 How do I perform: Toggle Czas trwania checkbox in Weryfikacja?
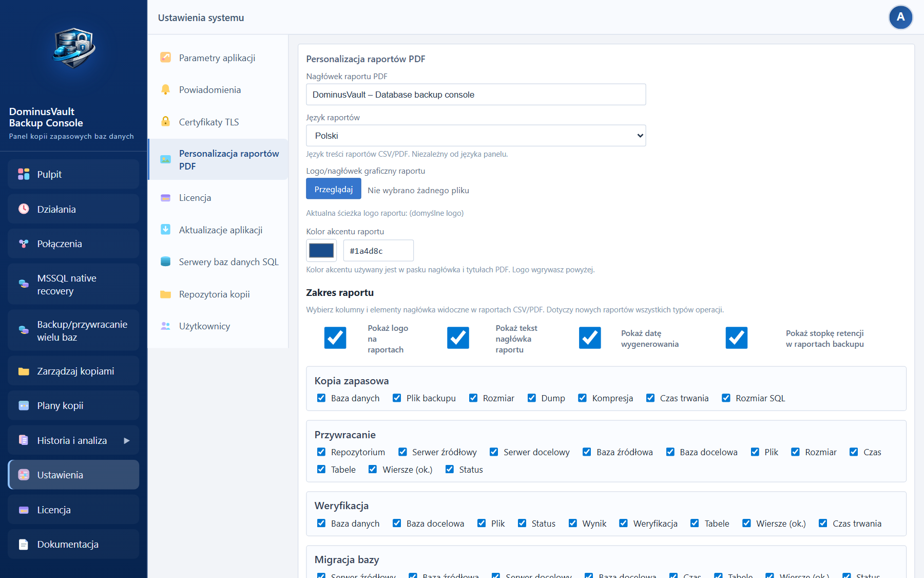(822, 524)
